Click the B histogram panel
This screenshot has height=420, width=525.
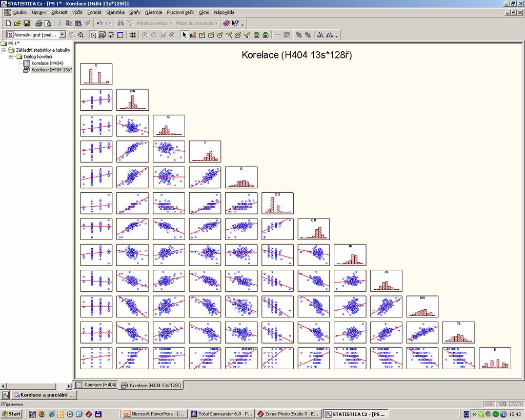[x=495, y=358]
